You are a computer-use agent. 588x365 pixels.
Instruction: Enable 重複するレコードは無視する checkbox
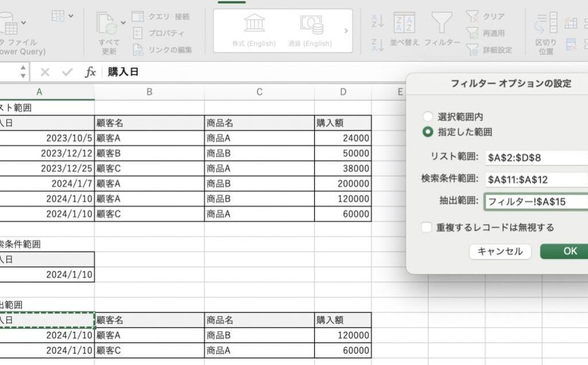point(426,228)
